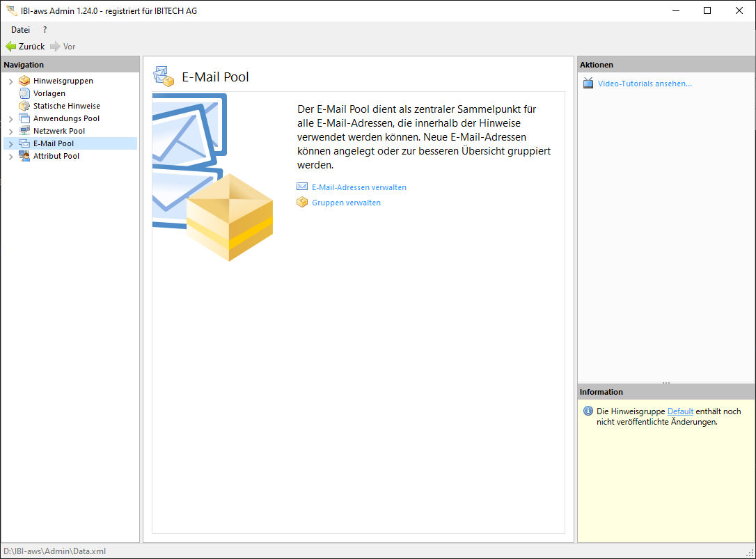The height and width of the screenshot is (559, 756).
Task: Click the Netzwerk Pool icon
Action: click(24, 131)
